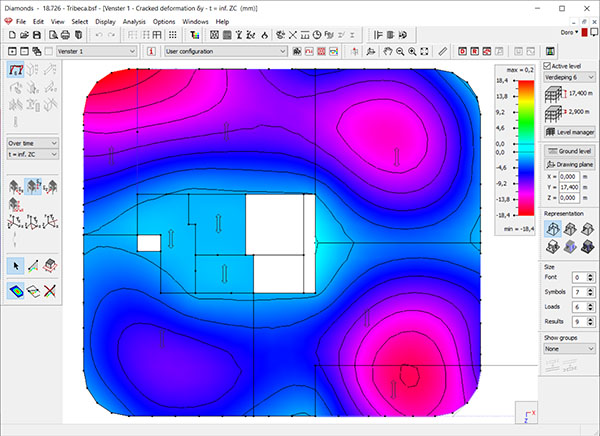Click the 3x3 dot grid icon in toolbar

pos(173,35)
